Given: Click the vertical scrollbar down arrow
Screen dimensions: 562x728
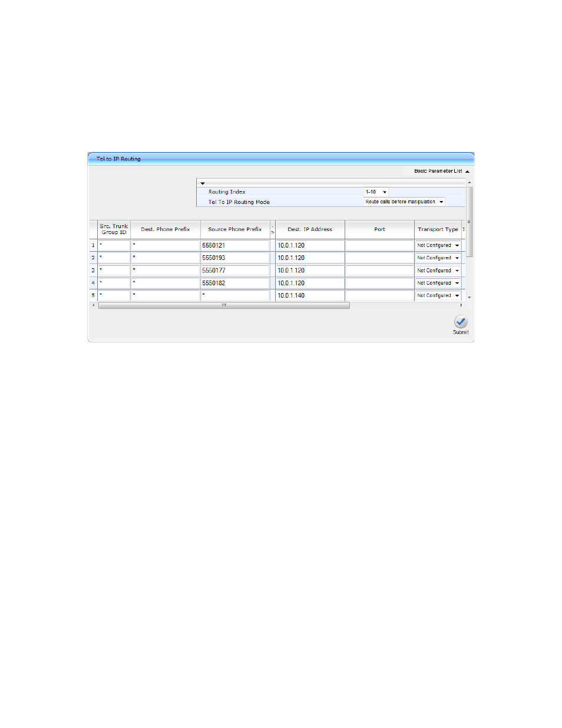Looking at the screenshot, I should [470, 298].
